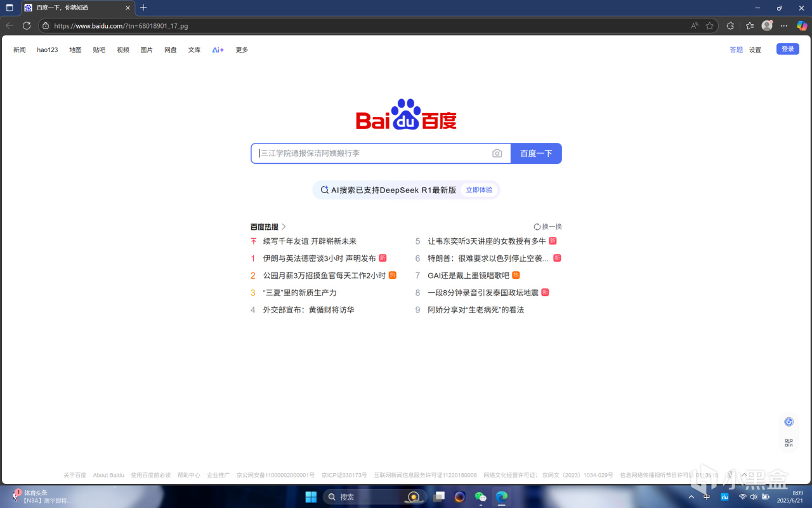Viewport: 812px width, 508px height.
Task: Open the 视频 nav link
Action: pos(123,50)
